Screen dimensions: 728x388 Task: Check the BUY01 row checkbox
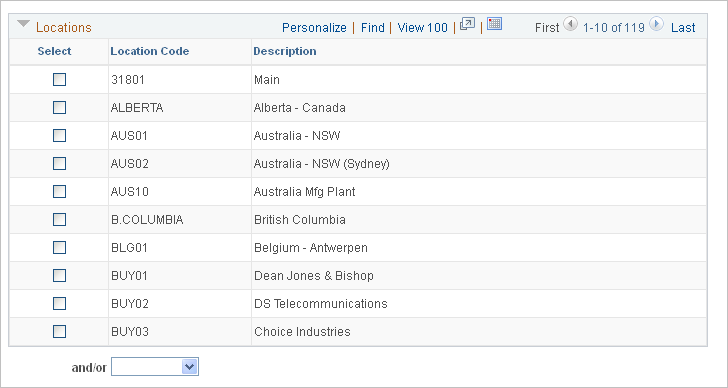pos(59,276)
